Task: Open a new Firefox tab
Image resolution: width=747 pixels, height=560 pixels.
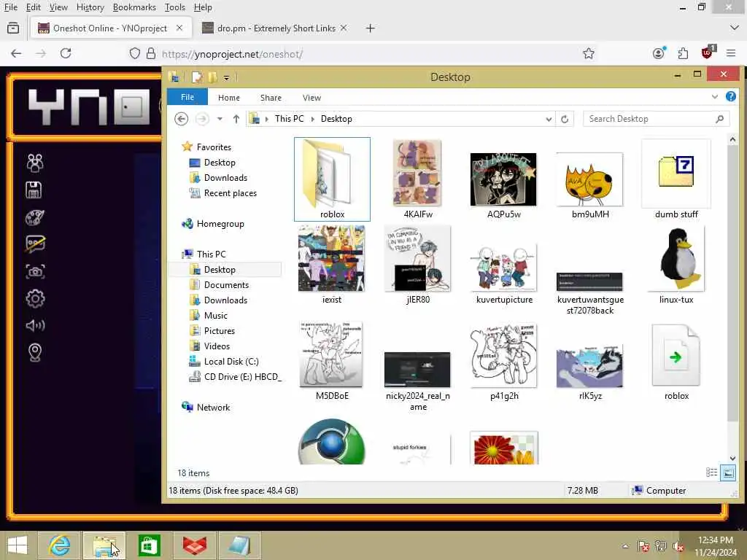Action: pyautogui.click(x=370, y=28)
